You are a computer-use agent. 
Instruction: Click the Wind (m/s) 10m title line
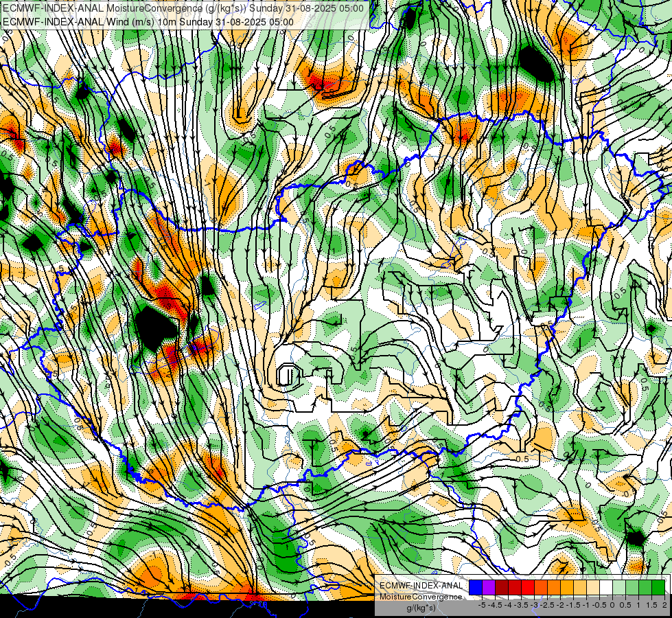148,22
